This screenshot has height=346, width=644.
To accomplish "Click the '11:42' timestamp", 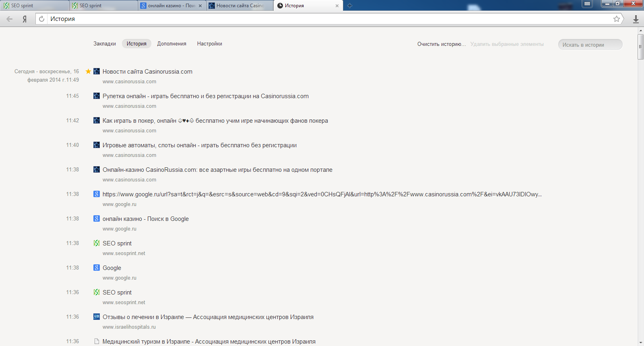I will (x=72, y=120).
